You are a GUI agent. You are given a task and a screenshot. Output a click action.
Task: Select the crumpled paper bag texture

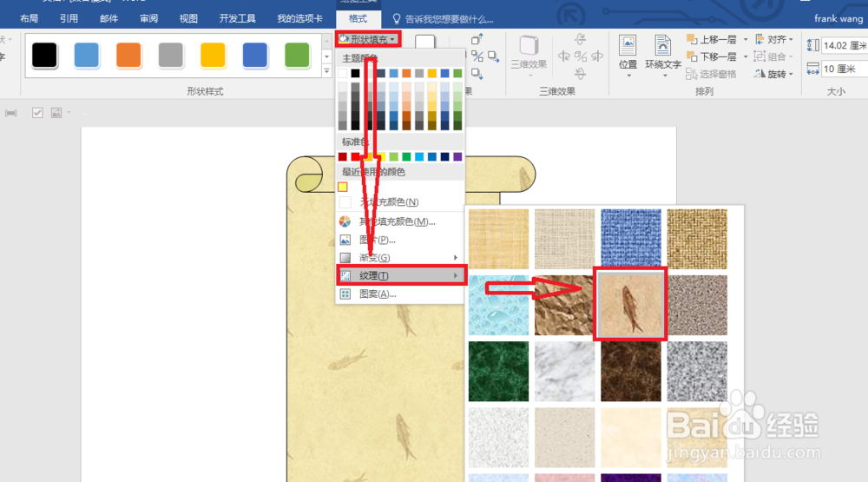pyautogui.click(x=565, y=306)
